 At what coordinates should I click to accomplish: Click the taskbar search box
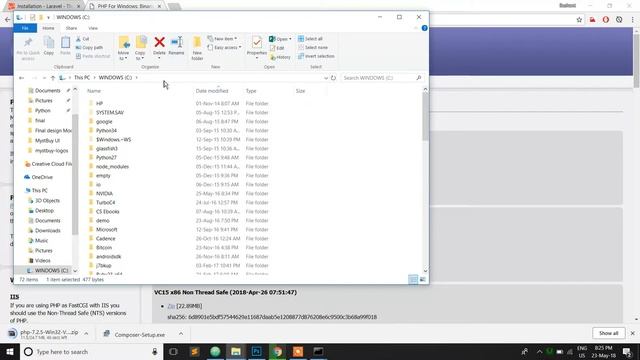(x=92, y=351)
